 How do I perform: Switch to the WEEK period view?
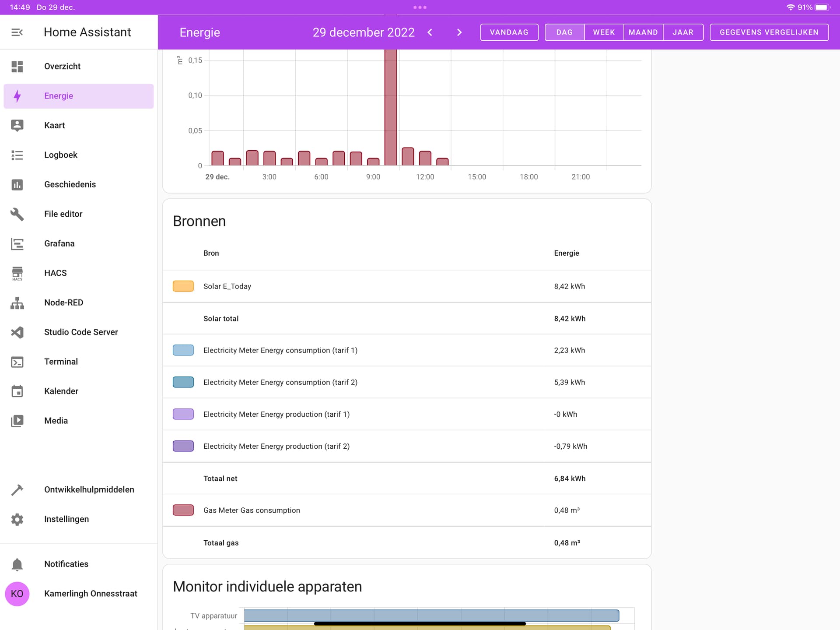604,32
